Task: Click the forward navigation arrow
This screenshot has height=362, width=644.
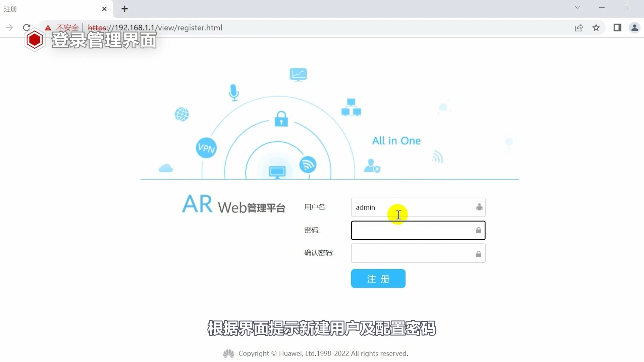Action: tap(10, 27)
